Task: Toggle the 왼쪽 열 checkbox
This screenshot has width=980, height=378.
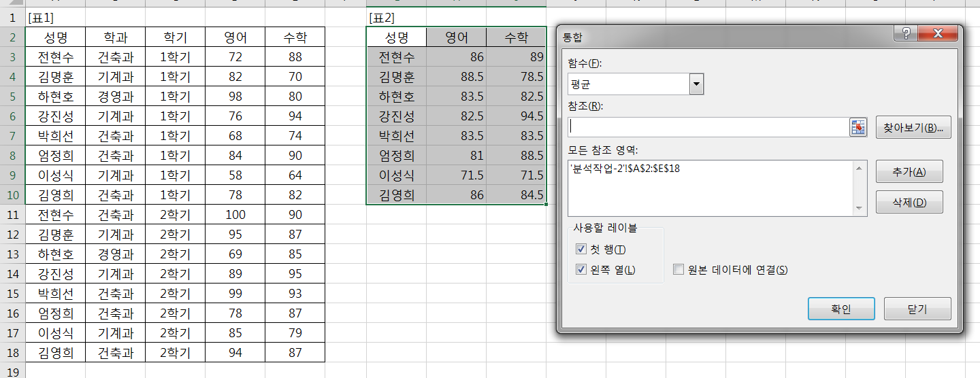Action: point(581,269)
